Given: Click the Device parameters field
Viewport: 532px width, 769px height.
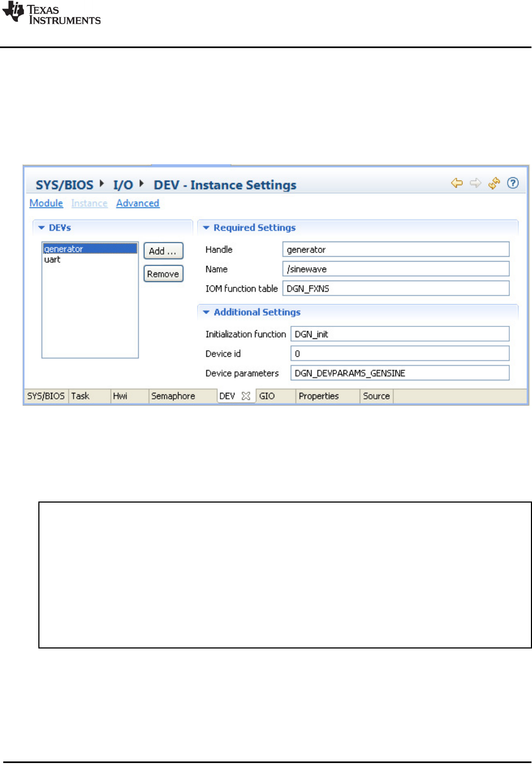Looking at the screenshot, I should (400, 373).
